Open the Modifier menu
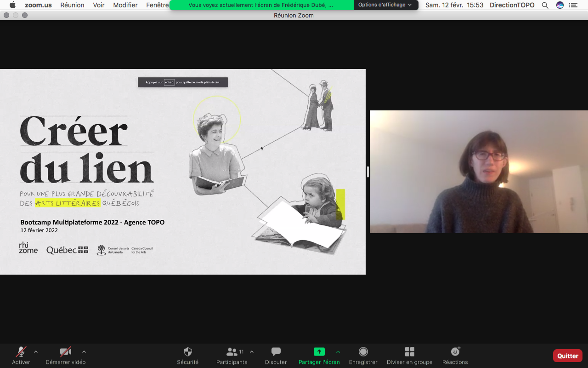588x368 pixels. [x=125, y=5]
